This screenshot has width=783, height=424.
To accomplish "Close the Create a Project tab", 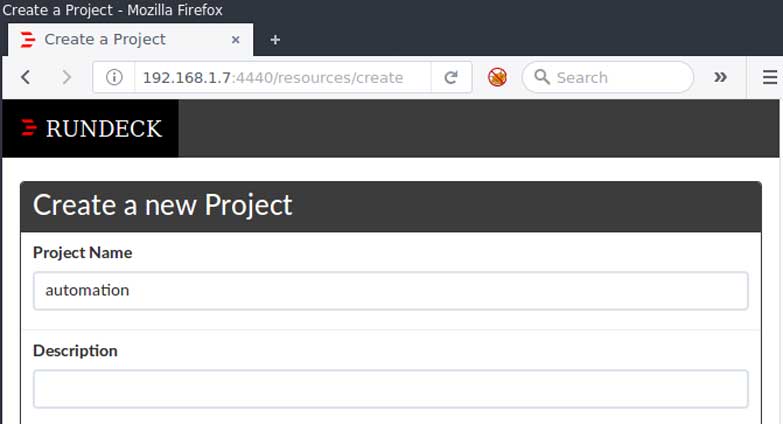I will [236, 40].
